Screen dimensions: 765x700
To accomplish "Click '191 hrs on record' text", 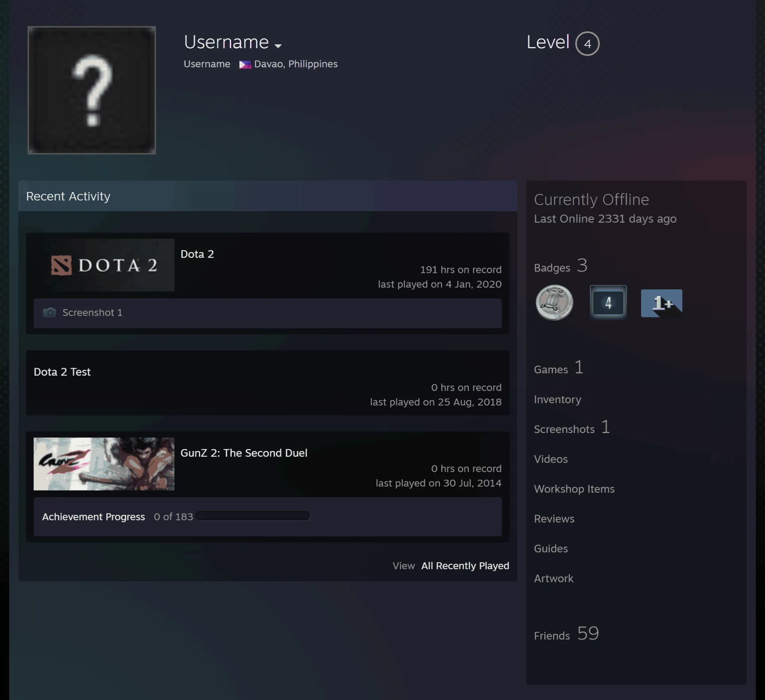I will pyautogui.click(x=461, y=270).
